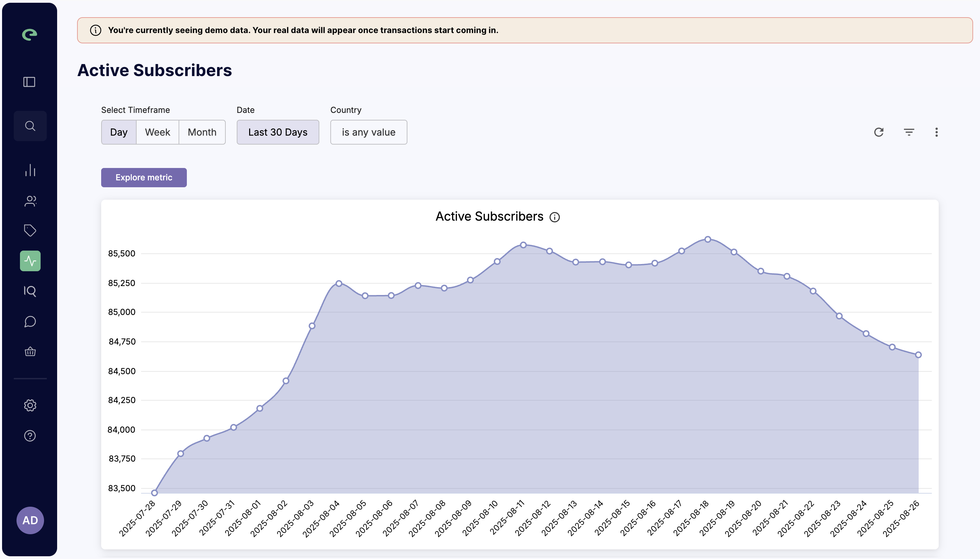The height and width of the screenshot is (559, 980).
Task: Click the 84,000 y-axis label
Action: pyautogui.click(x=121, y=430)
